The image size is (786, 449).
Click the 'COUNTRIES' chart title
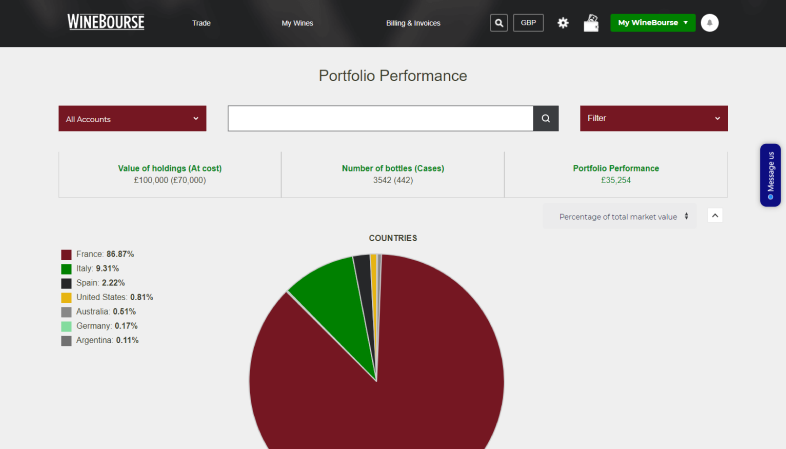tap(393, 238)
